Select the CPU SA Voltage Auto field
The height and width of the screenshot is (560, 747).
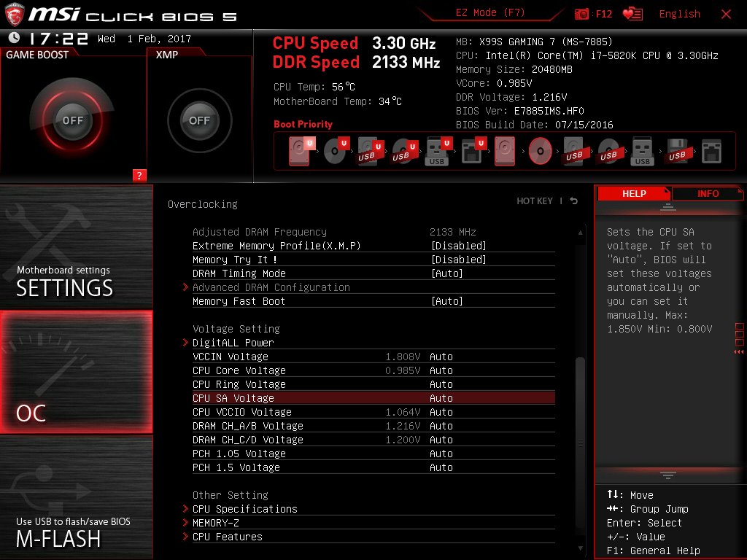[x=441, y=398]
